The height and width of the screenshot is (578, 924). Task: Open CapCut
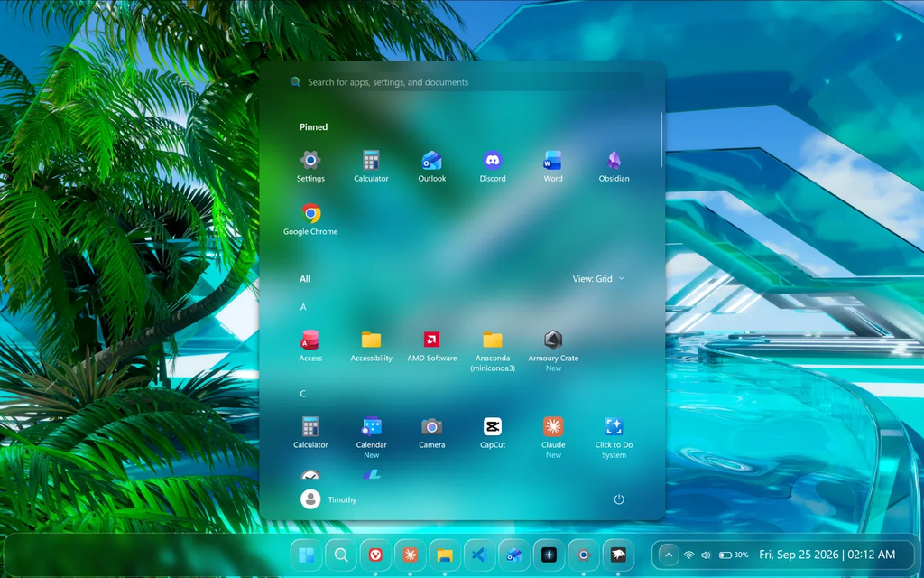[x=493, y=433]
